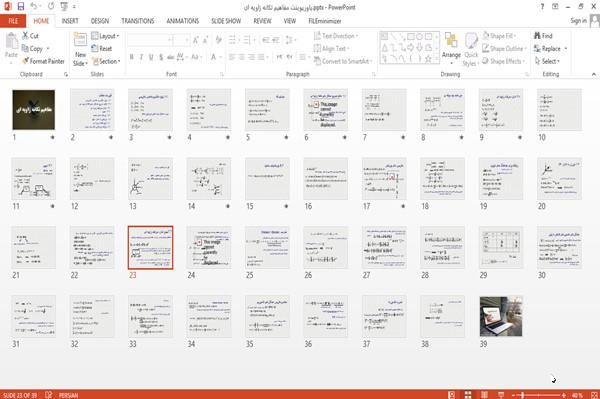
Task: Collapse the ribbon with the chevron
Action: (x=593, y=74)
